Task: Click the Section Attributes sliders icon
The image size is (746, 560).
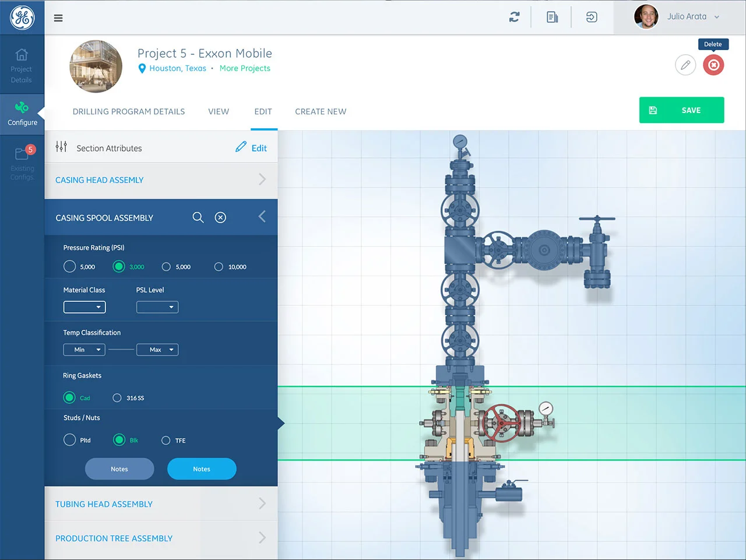Action: [x=61, y=147]
